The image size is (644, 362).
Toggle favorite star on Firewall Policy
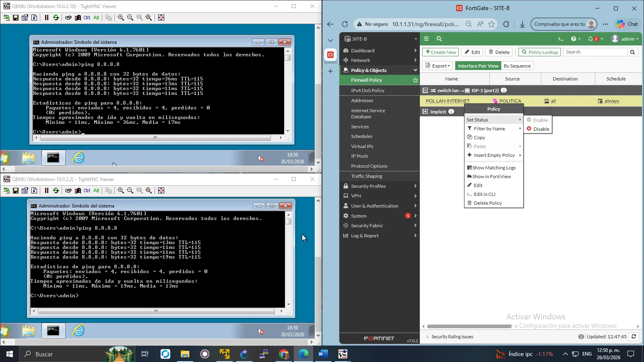point(415,80)
